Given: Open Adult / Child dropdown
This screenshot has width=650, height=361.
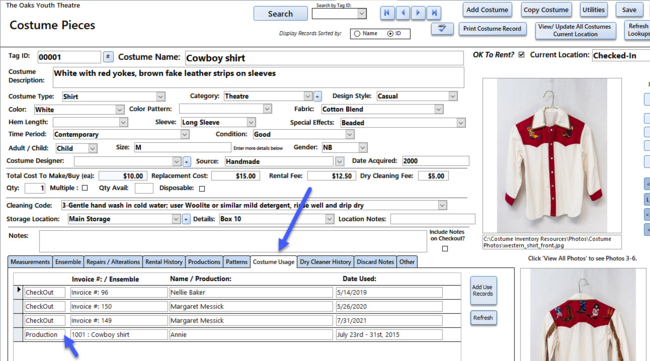Looking at the screenshot, I should click(93, 148).
